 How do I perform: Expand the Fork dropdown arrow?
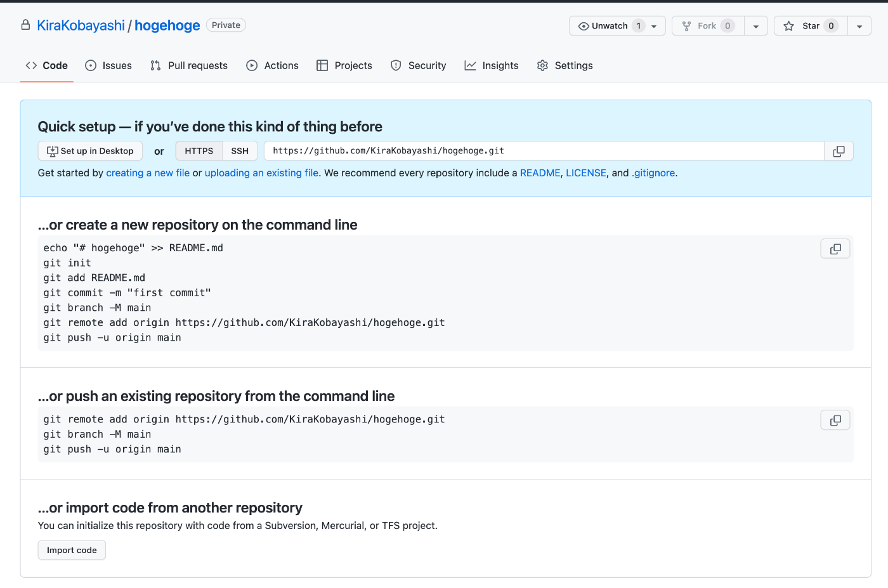[755, 27]
